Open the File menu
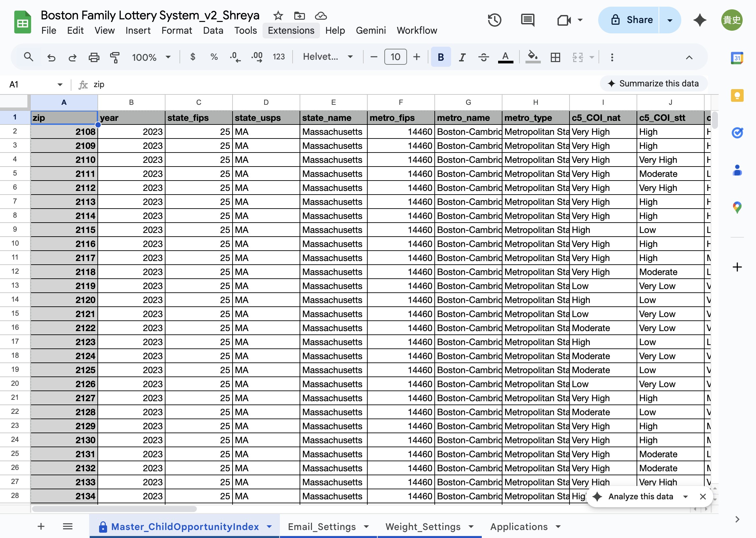 pos(49,30)
